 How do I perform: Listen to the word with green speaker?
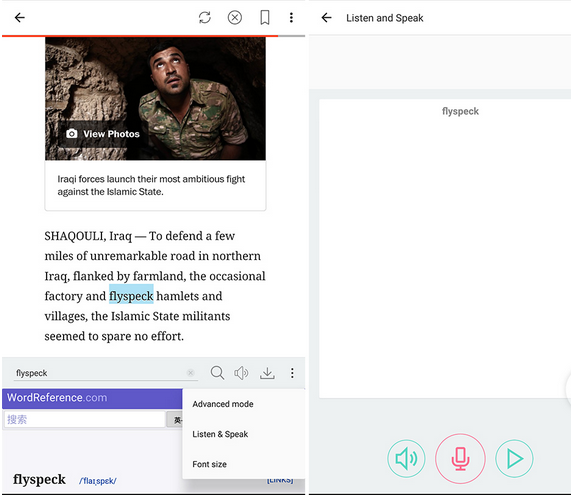coord(406,459)
